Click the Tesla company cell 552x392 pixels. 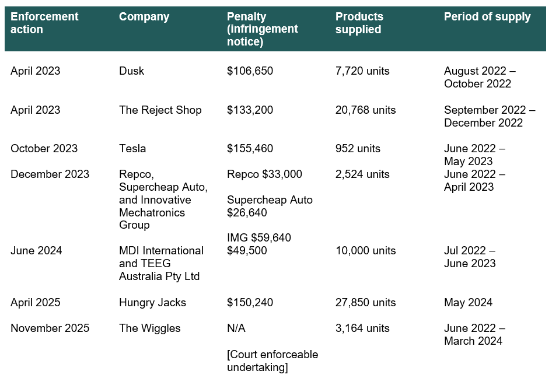tap(132, 149)
